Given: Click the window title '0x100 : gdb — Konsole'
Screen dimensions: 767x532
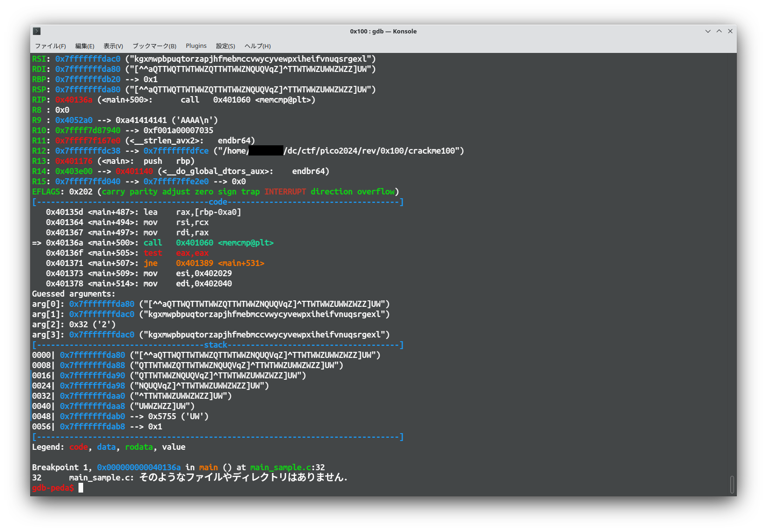Looking at the screenshot, I should pyautogui.click(x=383, y=31).
